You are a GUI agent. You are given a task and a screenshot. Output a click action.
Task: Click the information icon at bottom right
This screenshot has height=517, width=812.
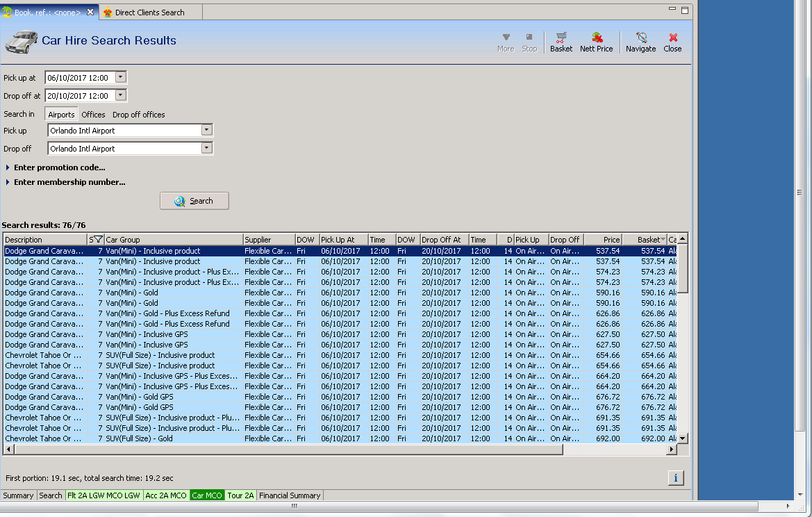pos(675,478)
